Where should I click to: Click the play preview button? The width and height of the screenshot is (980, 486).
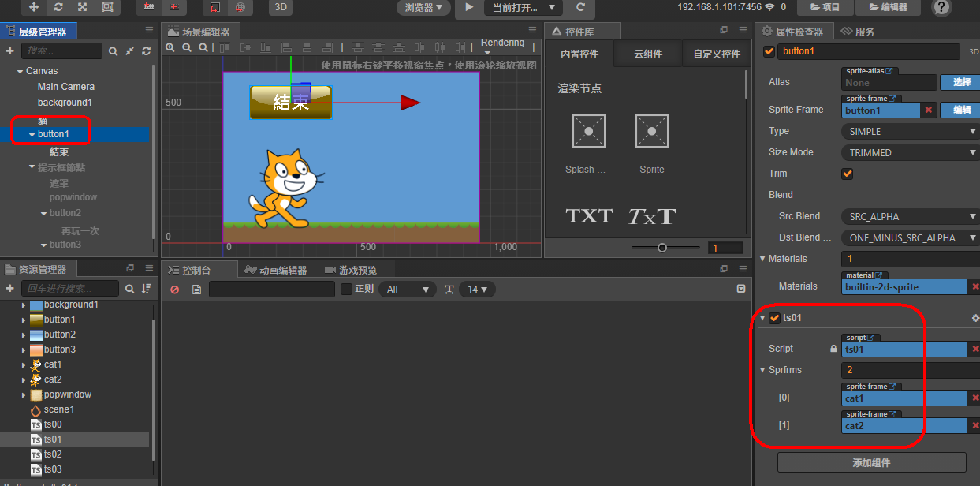point(469,7)
